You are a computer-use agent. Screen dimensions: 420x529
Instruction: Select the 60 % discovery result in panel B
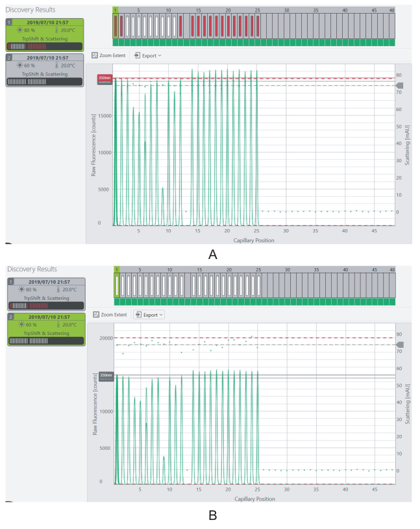click(x=46, y=329)
